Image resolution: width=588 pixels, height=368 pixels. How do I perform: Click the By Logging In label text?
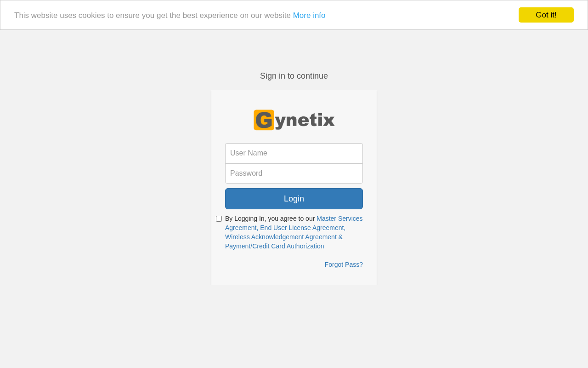(270, 218)
